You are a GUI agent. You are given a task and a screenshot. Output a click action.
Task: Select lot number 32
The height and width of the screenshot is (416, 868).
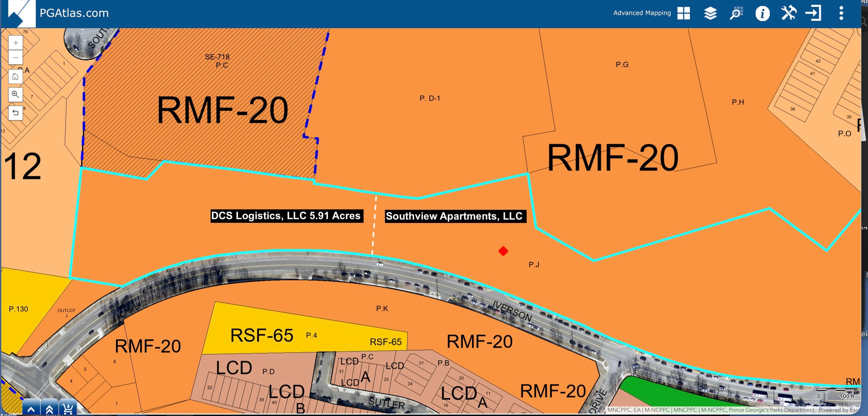210,387
